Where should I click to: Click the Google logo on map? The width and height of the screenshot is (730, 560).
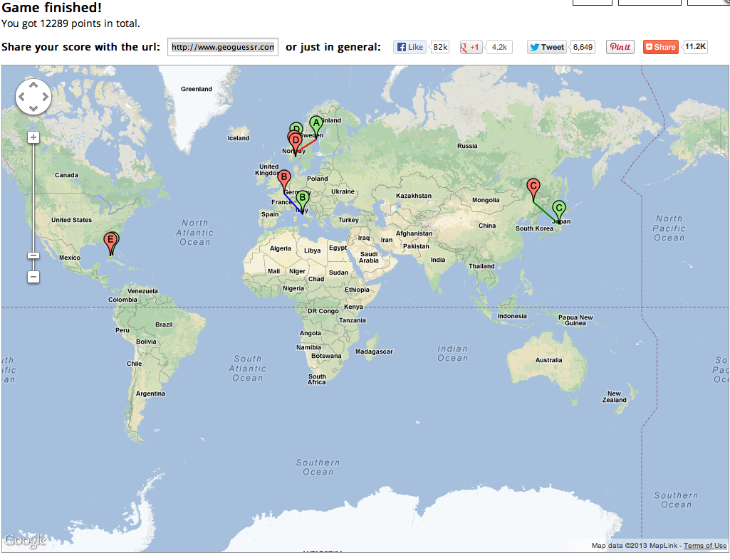point(25,541)
